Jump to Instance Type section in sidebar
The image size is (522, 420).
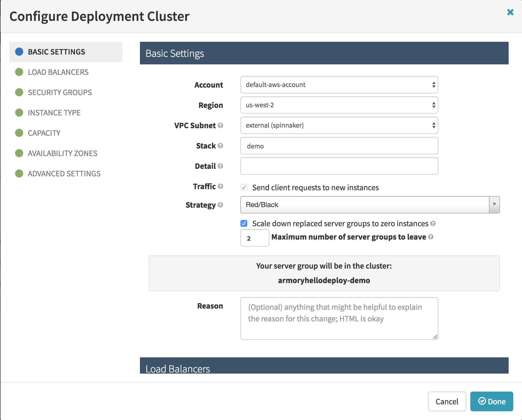[54, 113]
